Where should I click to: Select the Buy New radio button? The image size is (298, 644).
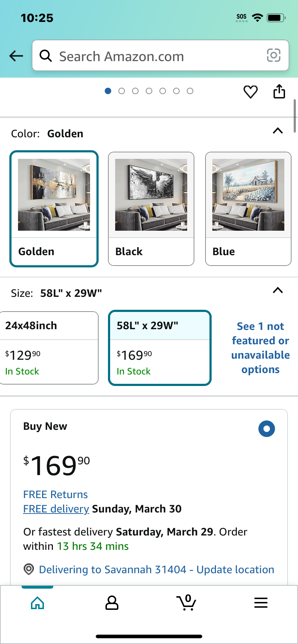click(x=267, y=429)
